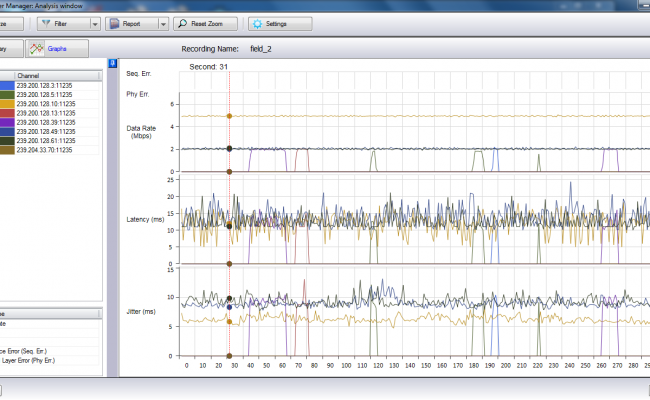Image resolution: width=650 pixels, height=400 pixels.
Task: Click the Graphs chart icon
Action: [36, 49]
